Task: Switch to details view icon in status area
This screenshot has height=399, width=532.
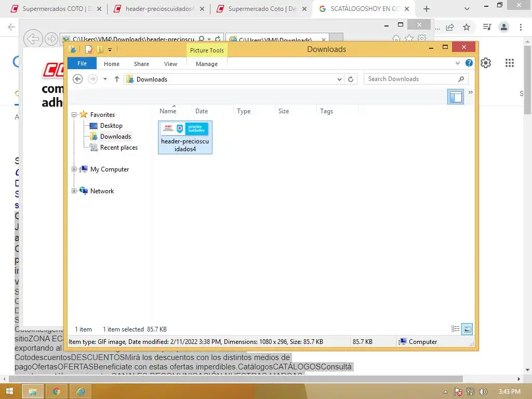Action: (x=455, y=329)
